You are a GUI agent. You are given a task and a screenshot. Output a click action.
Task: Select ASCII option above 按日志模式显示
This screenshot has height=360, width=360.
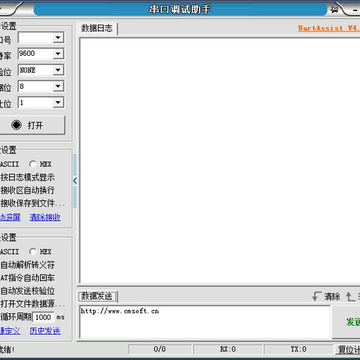[x=9, y=164]
